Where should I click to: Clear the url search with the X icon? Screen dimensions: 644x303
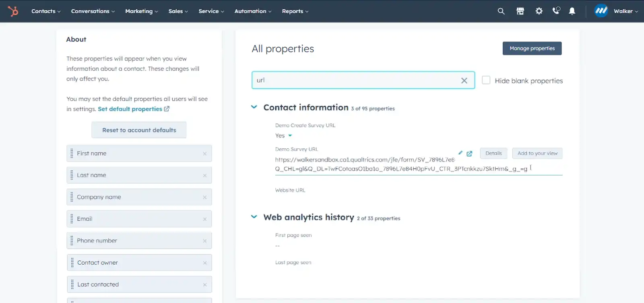[464, 81]
